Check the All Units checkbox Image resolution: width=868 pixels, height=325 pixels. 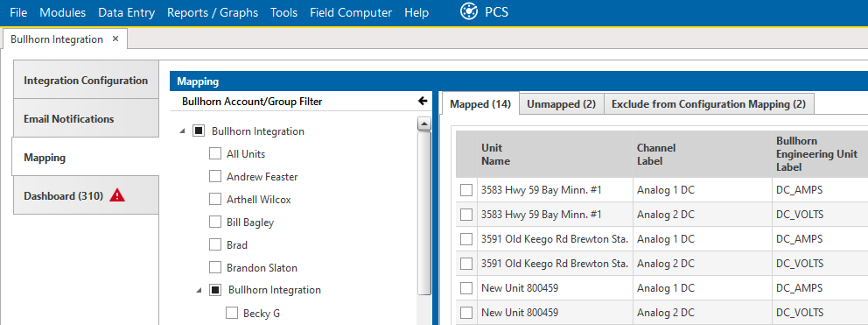click(214, 154)
